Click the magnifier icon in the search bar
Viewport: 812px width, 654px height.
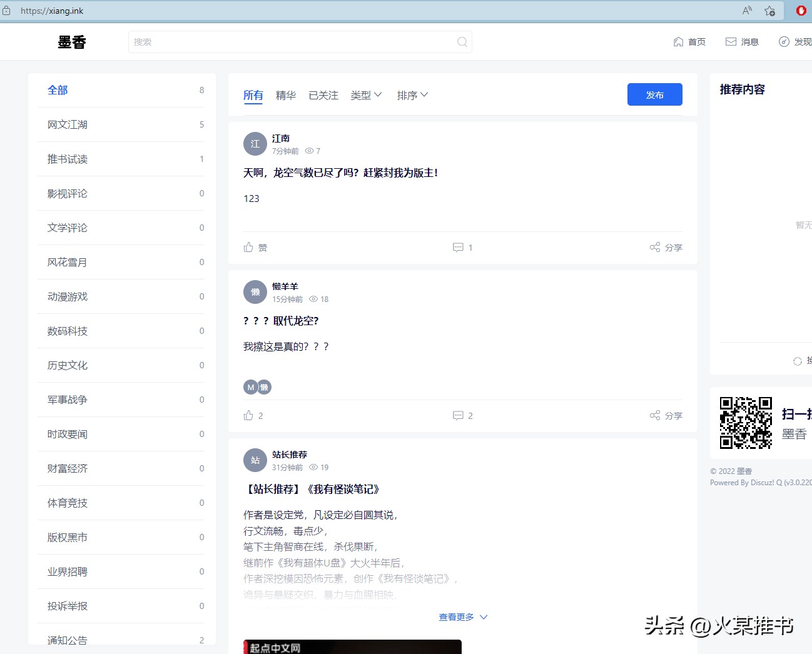[x=462, y=42]
